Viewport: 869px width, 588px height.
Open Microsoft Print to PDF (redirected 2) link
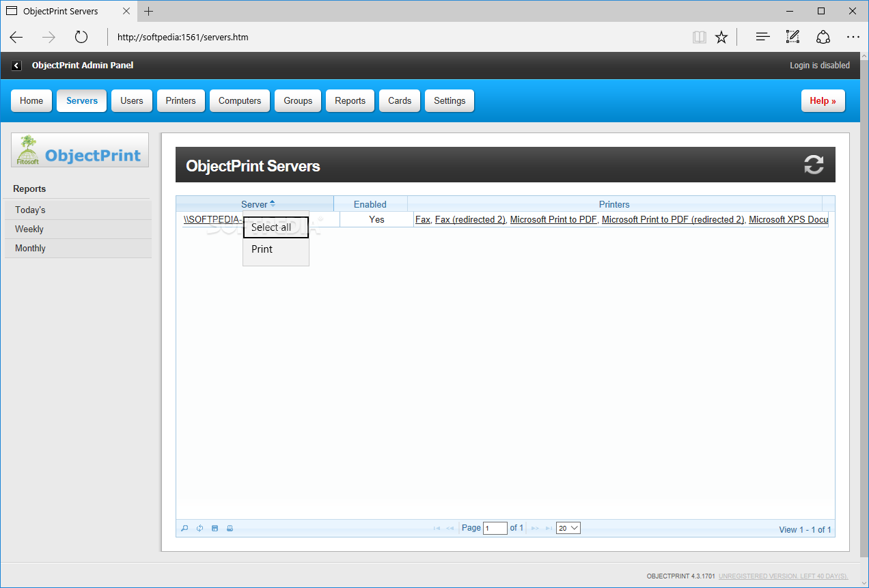[672, 219]
